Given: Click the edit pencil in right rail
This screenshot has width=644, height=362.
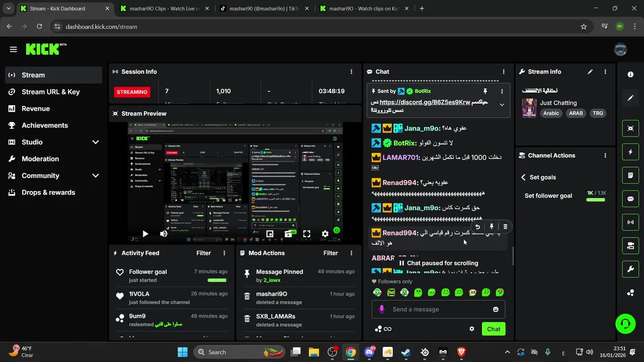Looking at the screenshot, I should (x=630, y=98).
